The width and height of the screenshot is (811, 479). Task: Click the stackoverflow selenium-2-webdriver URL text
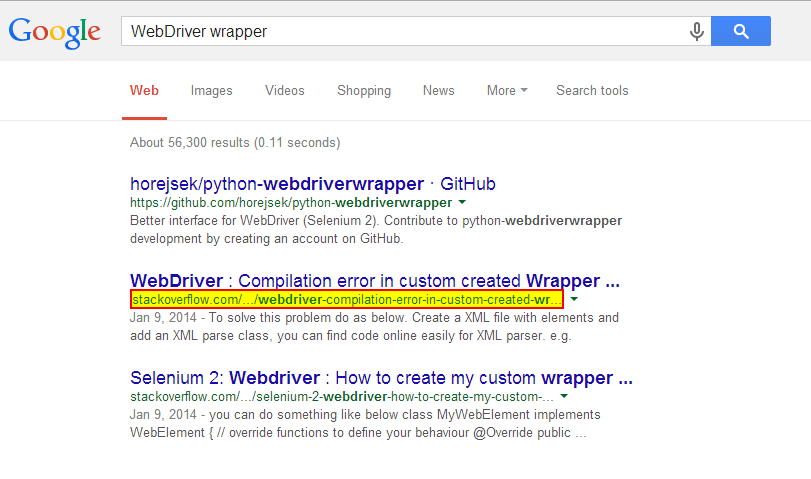(342, 397)
